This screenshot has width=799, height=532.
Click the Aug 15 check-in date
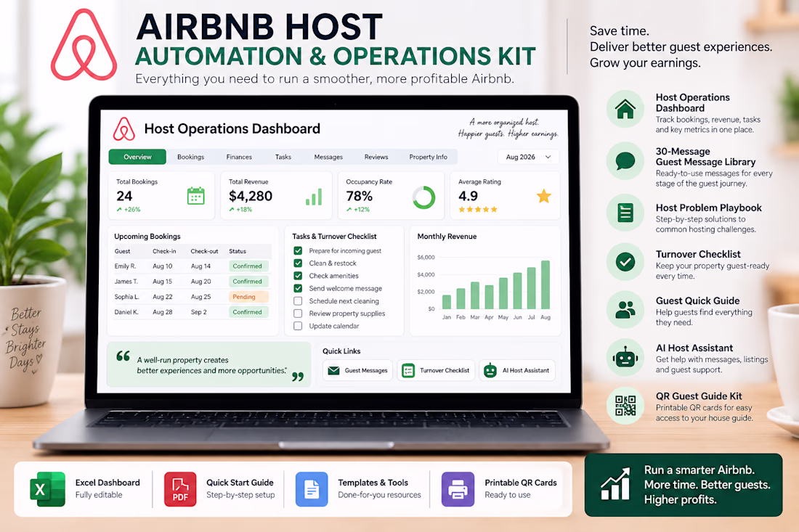162,281
